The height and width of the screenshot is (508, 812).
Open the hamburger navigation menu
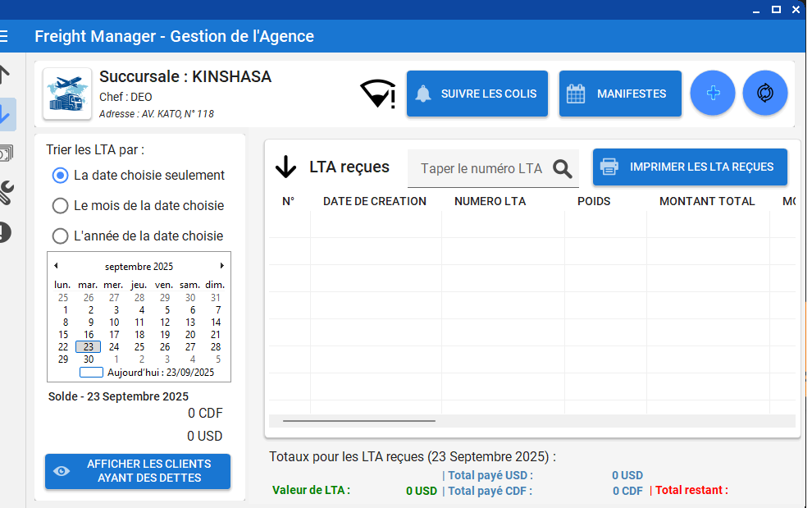4,37
